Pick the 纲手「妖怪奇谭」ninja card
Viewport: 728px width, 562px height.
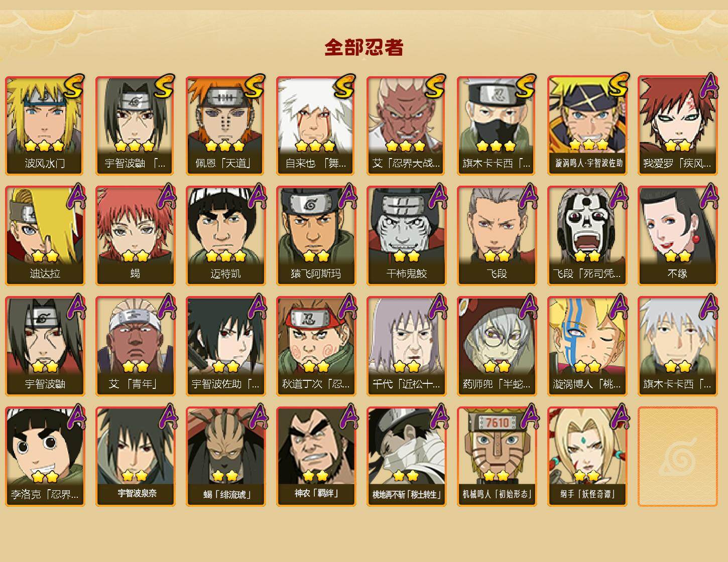(x=587, y=457)
